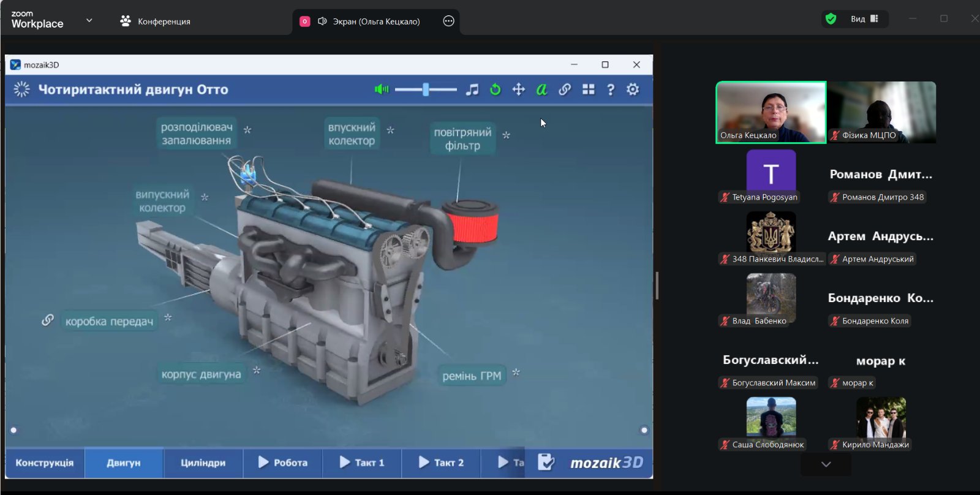
Task: Select the four-arrow move icon
Action: pyautogui.click(x=518, y=89)
